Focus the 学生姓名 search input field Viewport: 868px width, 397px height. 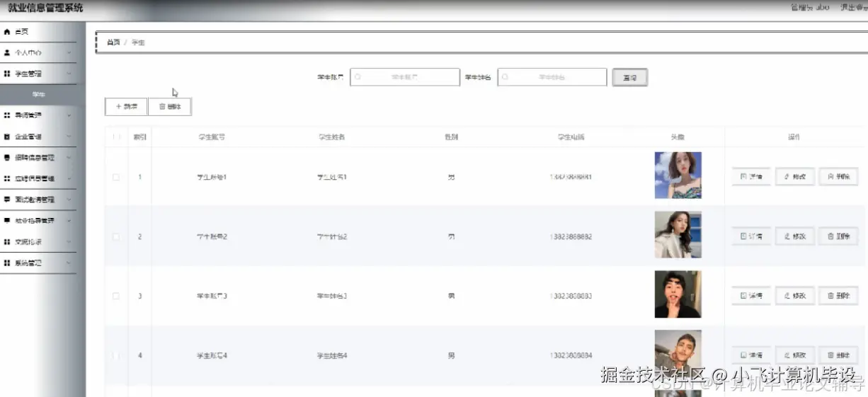click(x=552, y=77)
